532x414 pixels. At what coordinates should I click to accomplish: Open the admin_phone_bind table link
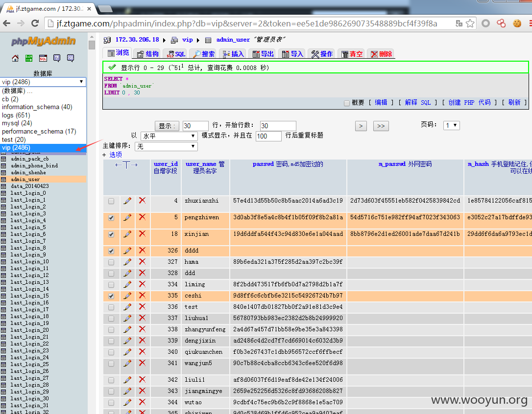click(34, 166)
